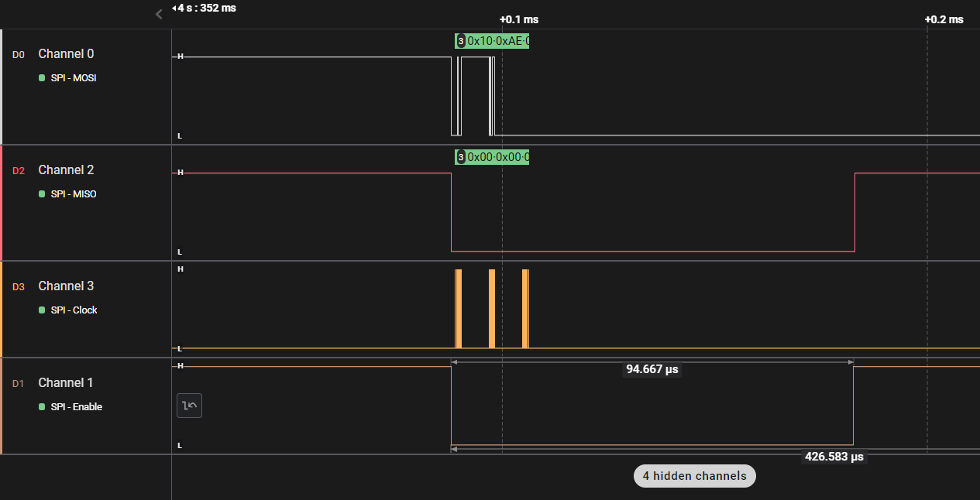This screenshot has width=980, height=500.
Task: Click the green SPI - Enable analyzer dot
Action: tap(42, 407)
